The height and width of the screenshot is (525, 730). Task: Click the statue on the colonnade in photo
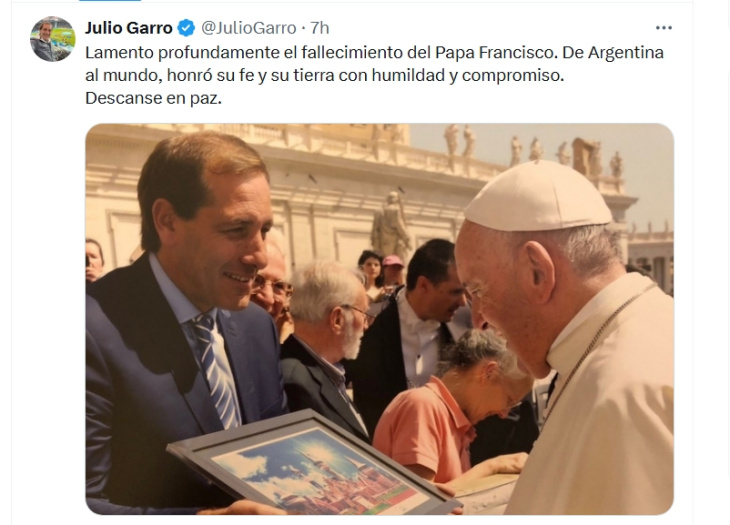[390, 223]
